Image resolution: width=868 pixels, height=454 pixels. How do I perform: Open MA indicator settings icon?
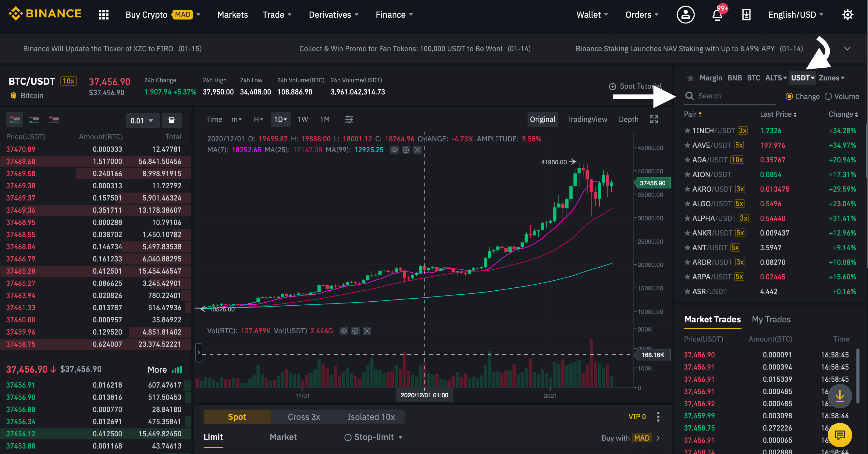(406, 150)
